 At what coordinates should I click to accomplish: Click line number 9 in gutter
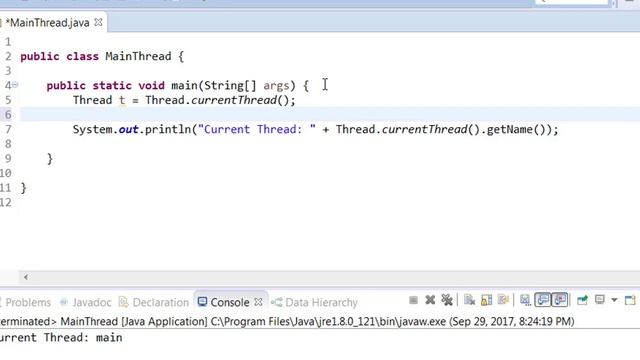coord(8,159)
